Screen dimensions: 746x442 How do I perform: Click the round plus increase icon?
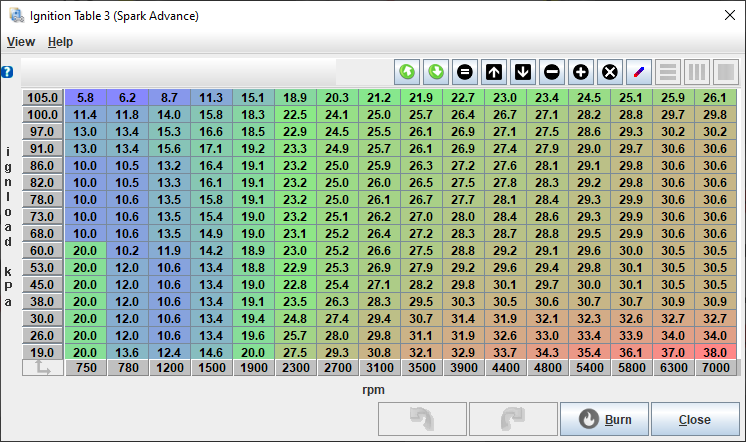[x=581, y=72]
